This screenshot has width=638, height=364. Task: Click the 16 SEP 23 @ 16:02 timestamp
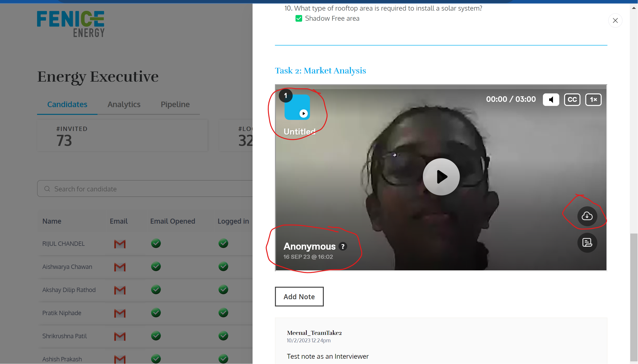[308, 257]
